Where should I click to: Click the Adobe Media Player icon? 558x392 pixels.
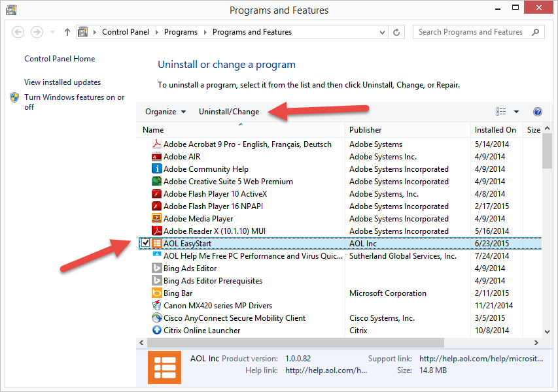click(156, 219)
